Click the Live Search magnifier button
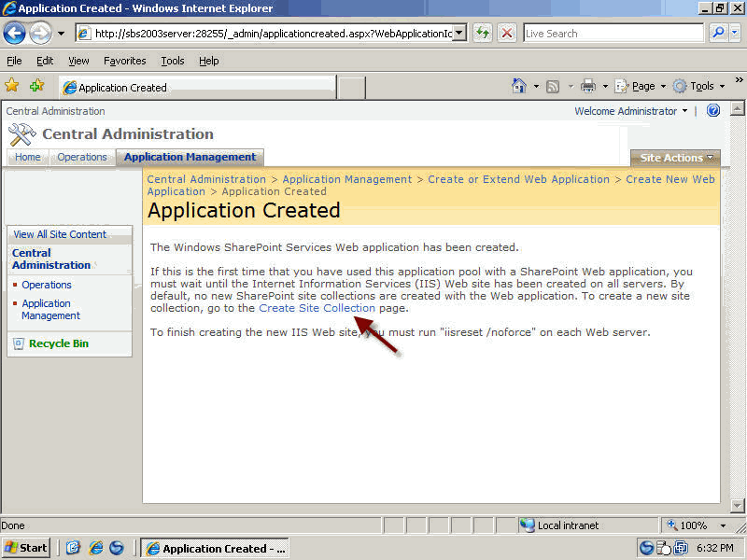 coord(717,33)
